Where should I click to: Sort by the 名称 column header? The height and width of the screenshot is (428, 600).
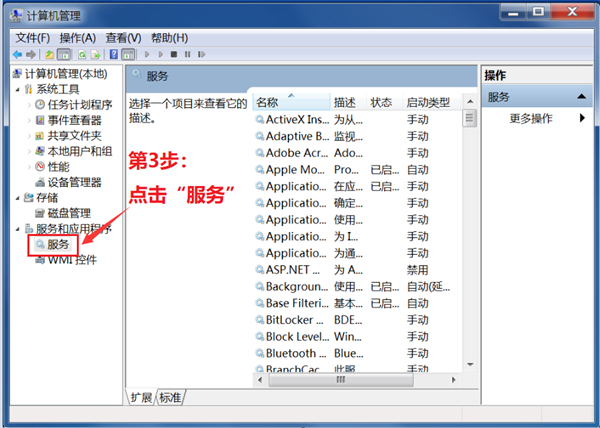pos(292,102)
